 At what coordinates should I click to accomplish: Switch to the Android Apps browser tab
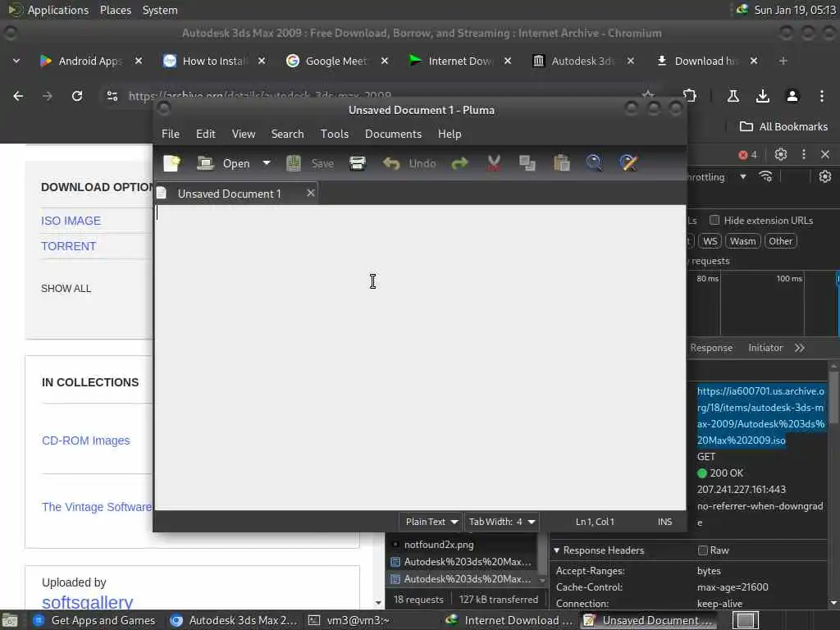click(92, 61)
